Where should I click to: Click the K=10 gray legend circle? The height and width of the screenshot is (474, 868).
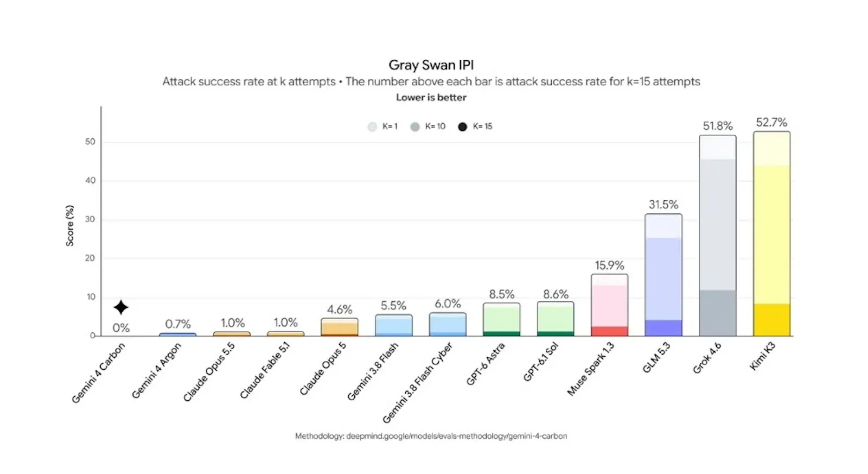point(415,127)
